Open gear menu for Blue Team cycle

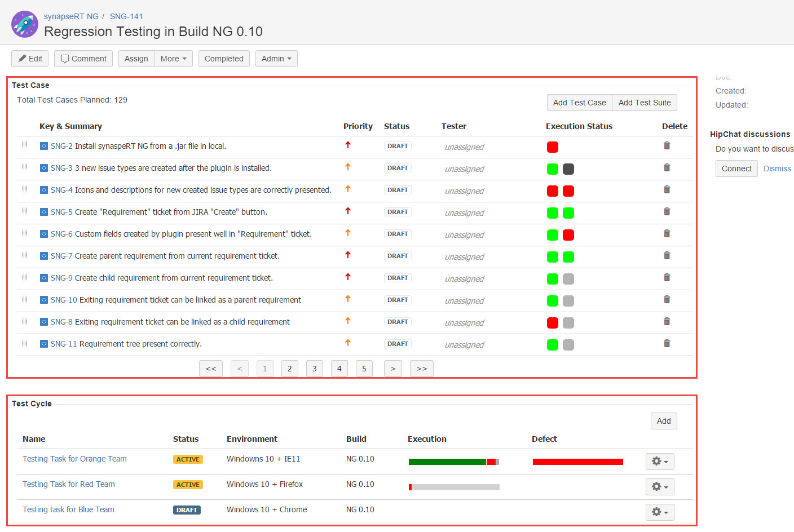pos(660,512)
